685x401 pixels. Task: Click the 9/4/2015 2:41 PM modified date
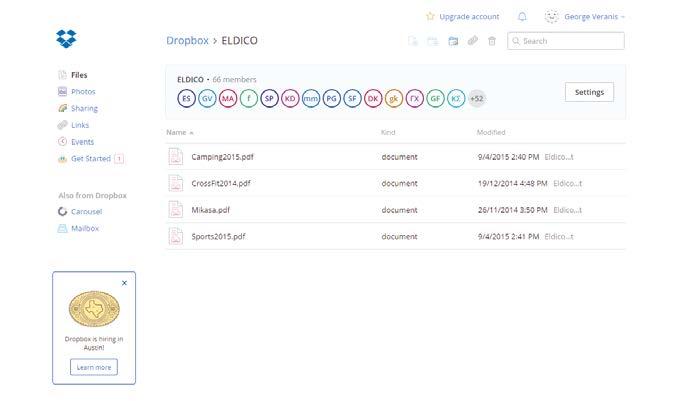[509, 237]
